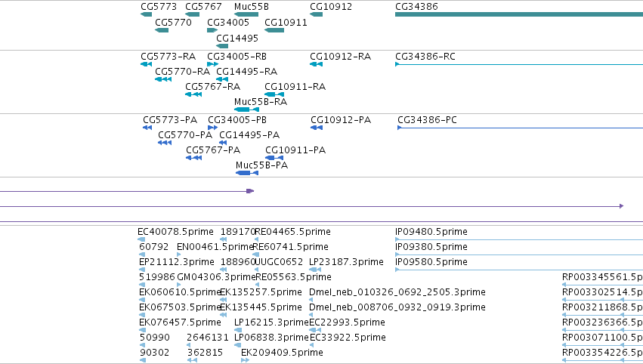Click EST LP06838.3prime
This screenshot has width=643, height=364.
point(271,338)
